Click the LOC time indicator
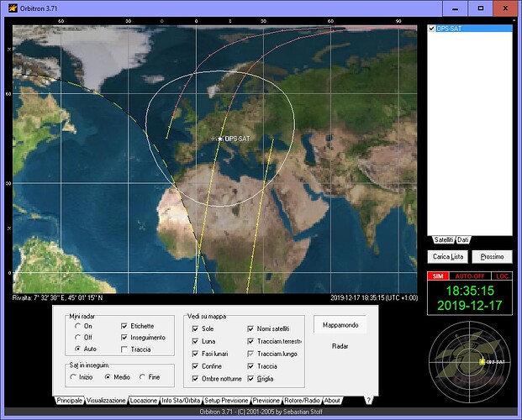The image size is (522, 420). 502,276
